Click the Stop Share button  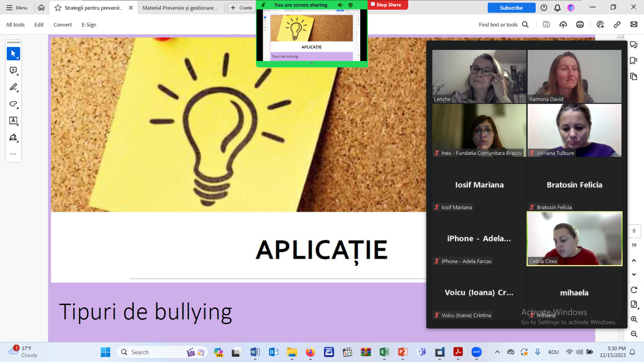tap(387, 5)
